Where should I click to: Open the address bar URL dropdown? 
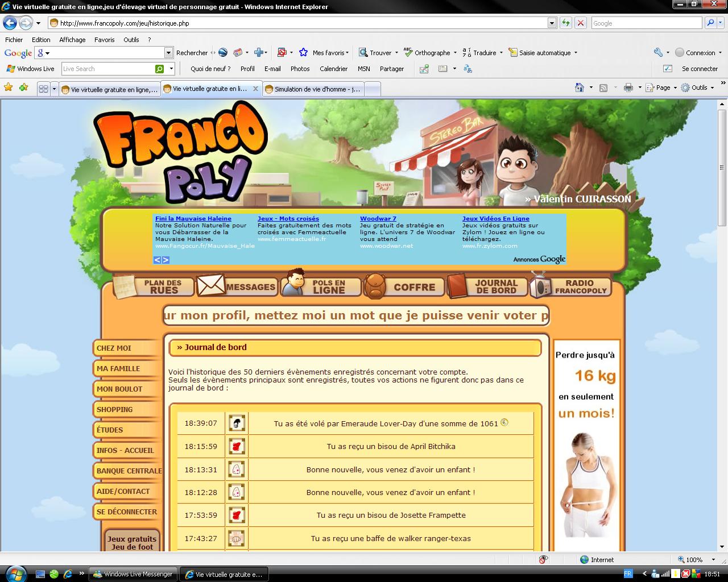[x=552, y=23]
